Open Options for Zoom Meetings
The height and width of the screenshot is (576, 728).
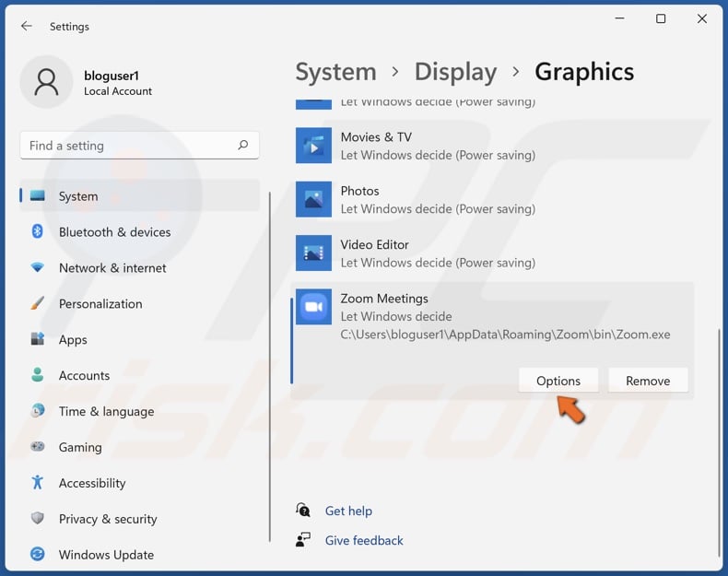(x=558, y=381)
